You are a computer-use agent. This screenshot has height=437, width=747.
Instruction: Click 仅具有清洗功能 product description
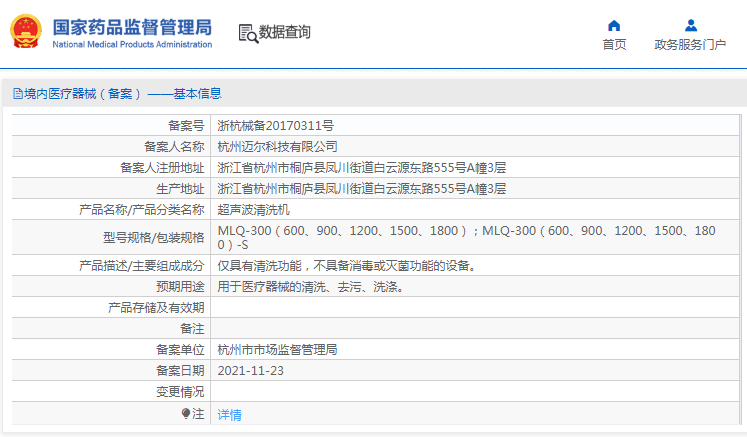point(347,265)
